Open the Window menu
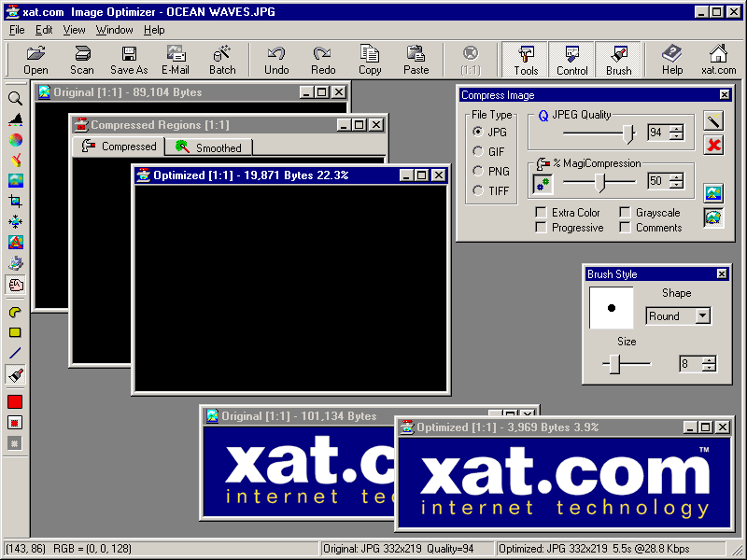Viewport: 747px width, 560px height. coord(114,30)
